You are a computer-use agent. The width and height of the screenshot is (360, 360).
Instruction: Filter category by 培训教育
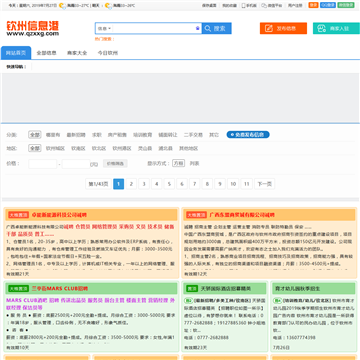click(x=143, y=135)
